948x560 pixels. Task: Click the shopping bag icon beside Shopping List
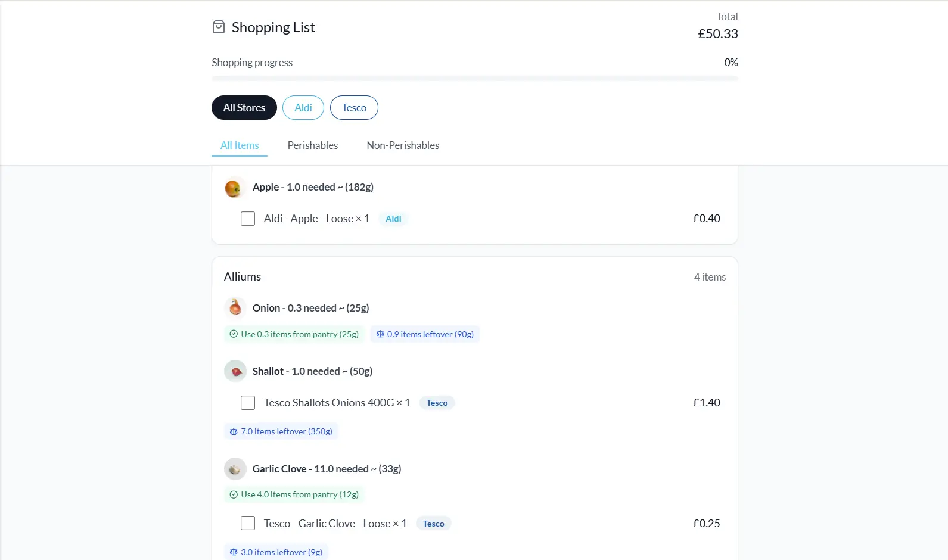[219, 27]
